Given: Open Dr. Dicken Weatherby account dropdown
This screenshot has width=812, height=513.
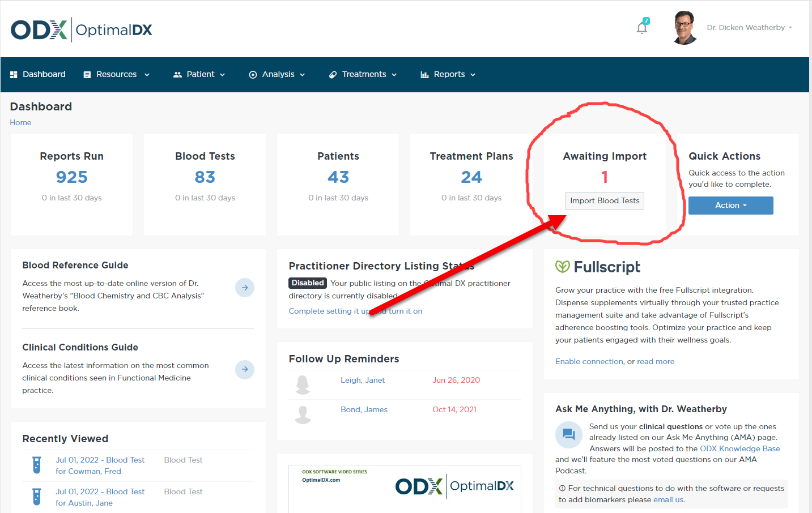Looking at the screenshot, I should pyautogui.click(x=749, y=27).
